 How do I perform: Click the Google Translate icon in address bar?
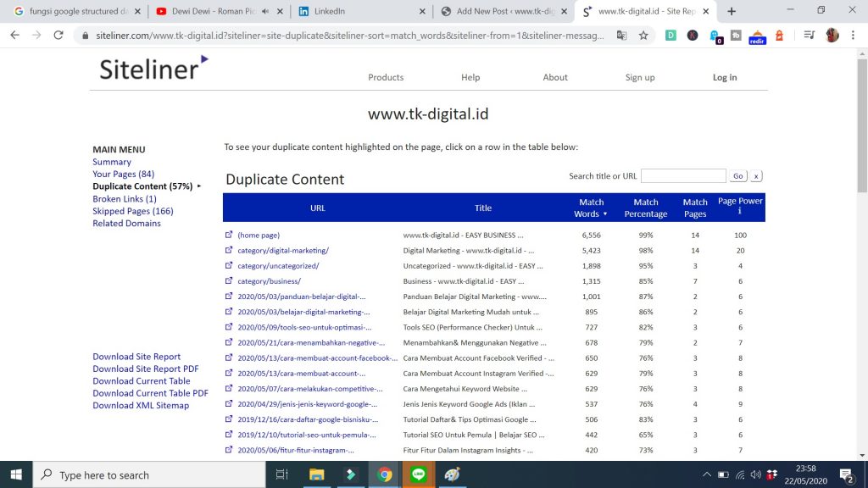(621, 36)
